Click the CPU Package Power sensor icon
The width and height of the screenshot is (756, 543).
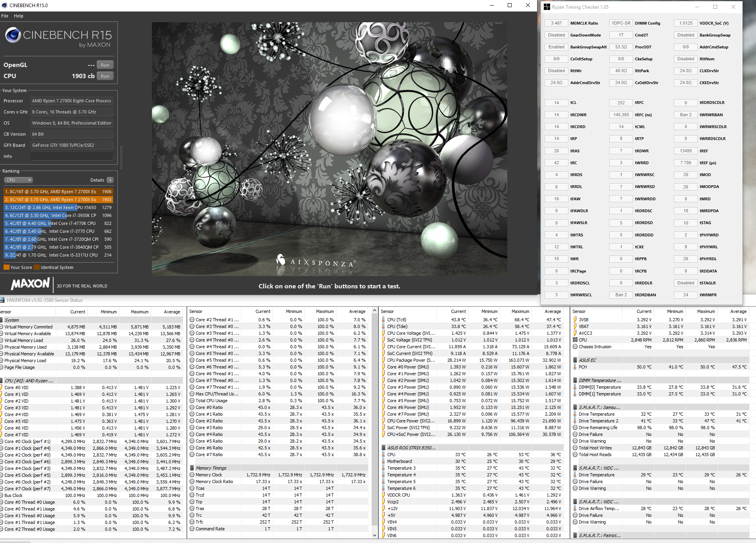(384, 360)
